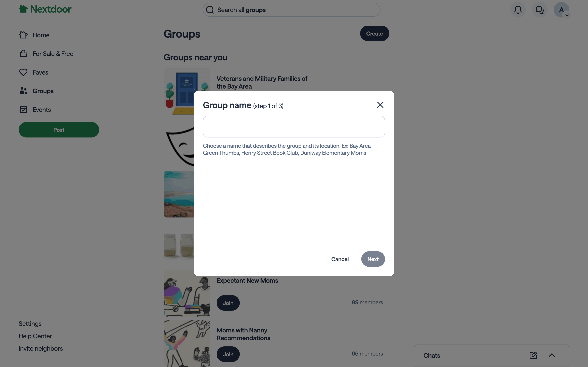Open the messages chat bubble icon
588x367 pixels.
pyautogui.click(x=539, y=10)
